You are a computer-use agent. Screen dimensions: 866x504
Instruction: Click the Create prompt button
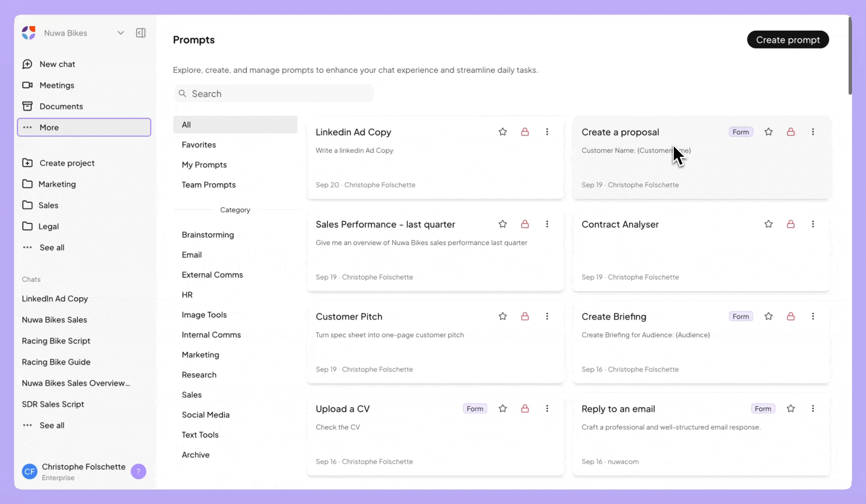(788, 40)
